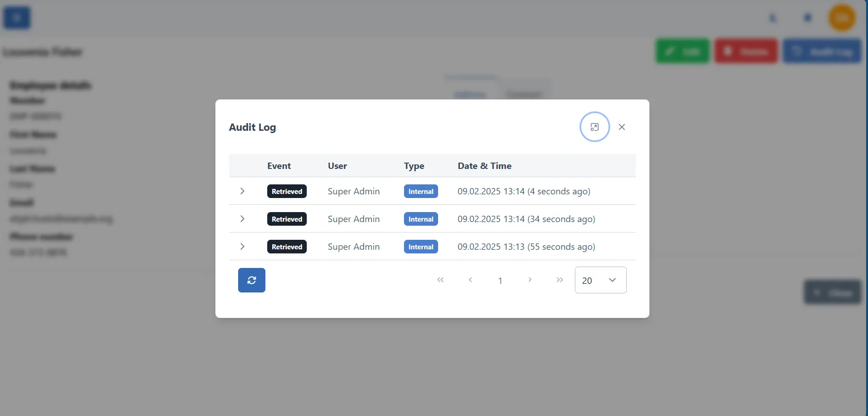Dismiss the Audit Log dialog
Image resolution: width=868 pixels, height=416 pixels.
(x=622, y=127)
